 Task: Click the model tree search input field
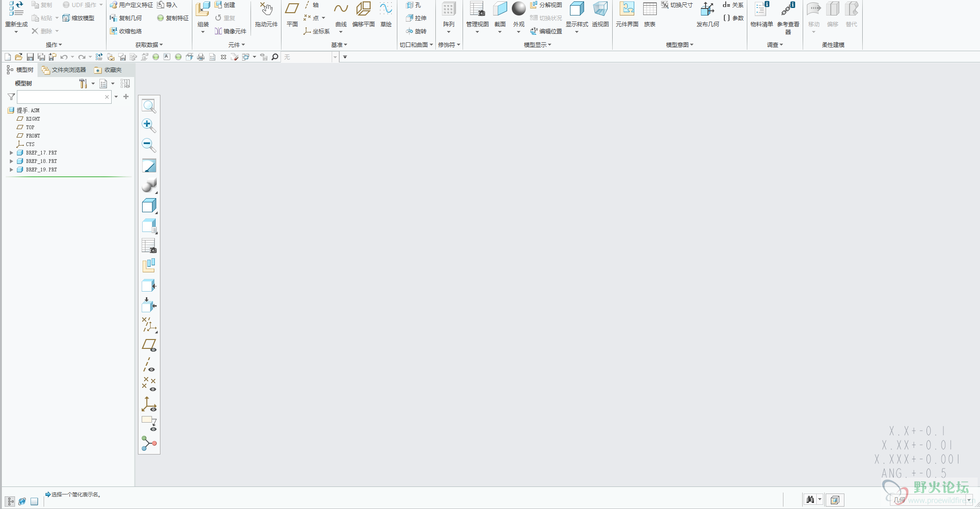tap(64, 97)
